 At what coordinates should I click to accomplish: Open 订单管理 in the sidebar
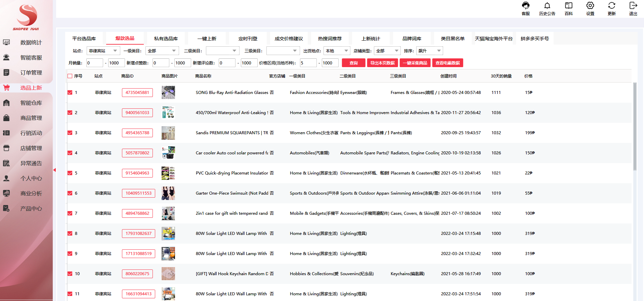pos(26,73)
